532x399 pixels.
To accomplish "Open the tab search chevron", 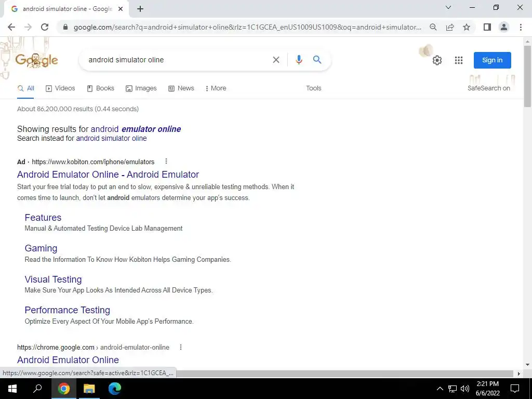I will point(448,7).
